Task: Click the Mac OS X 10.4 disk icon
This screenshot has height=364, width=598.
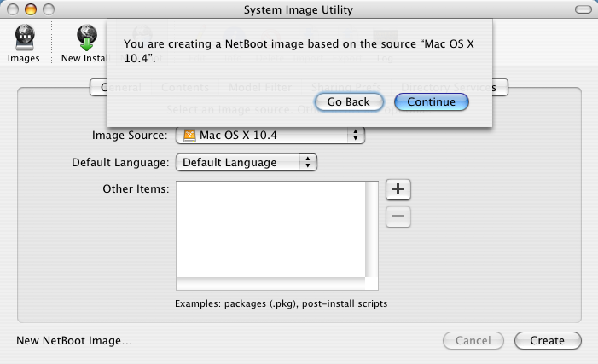Action: [189, 136]
